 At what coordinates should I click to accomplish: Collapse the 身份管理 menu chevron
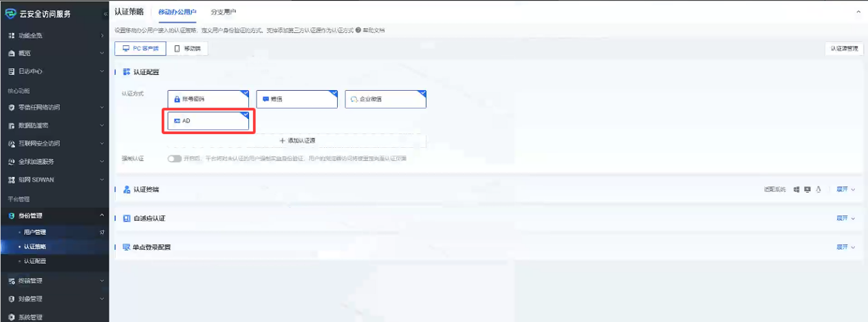click(x=102, y=216)
